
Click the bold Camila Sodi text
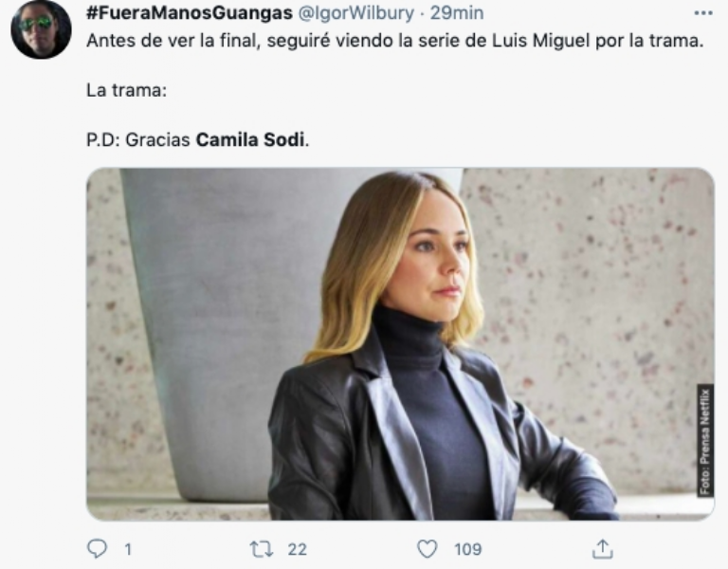[x=250, y=139]
